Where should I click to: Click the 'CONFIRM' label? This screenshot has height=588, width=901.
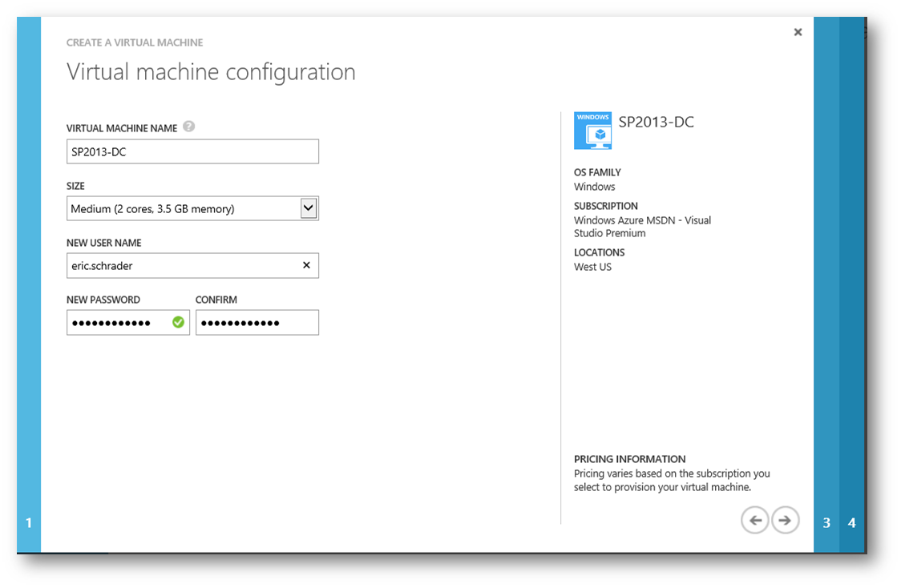click(216, 299)
